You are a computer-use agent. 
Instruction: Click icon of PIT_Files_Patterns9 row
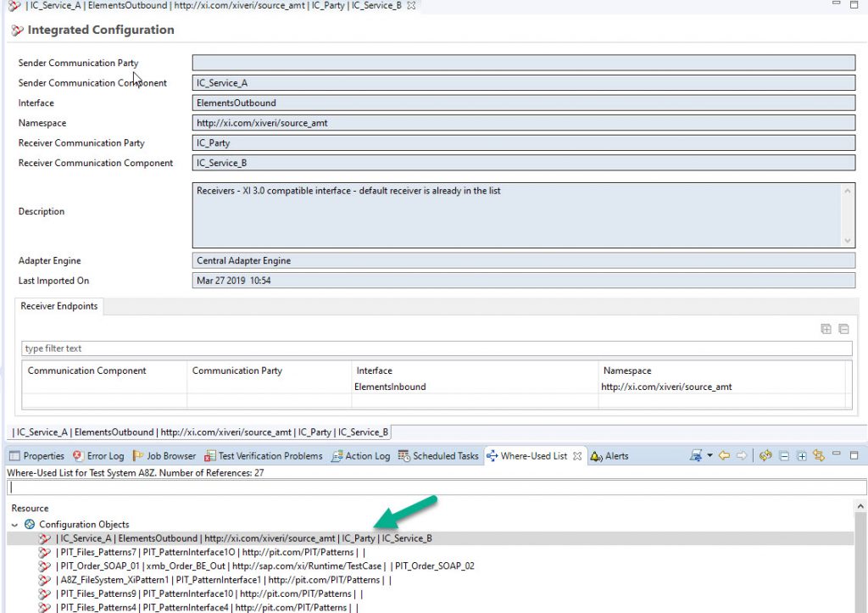coord(45,593)
